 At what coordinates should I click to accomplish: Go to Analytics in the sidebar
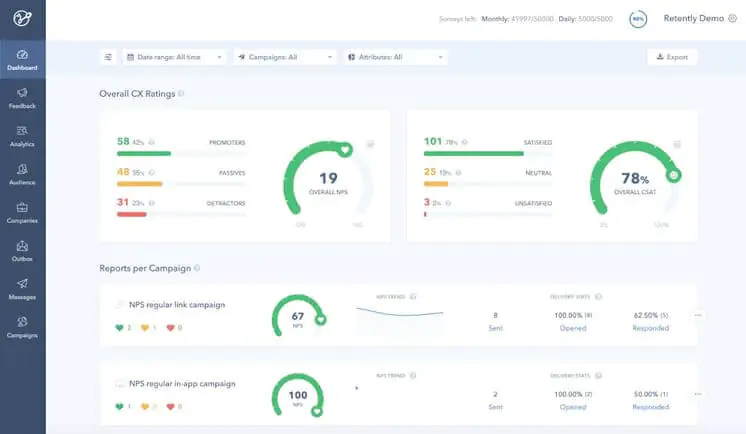pos(22,136)
